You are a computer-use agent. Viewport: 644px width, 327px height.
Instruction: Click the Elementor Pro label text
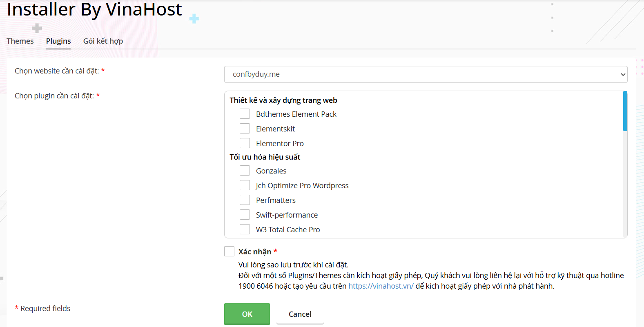tap(280, 144)
